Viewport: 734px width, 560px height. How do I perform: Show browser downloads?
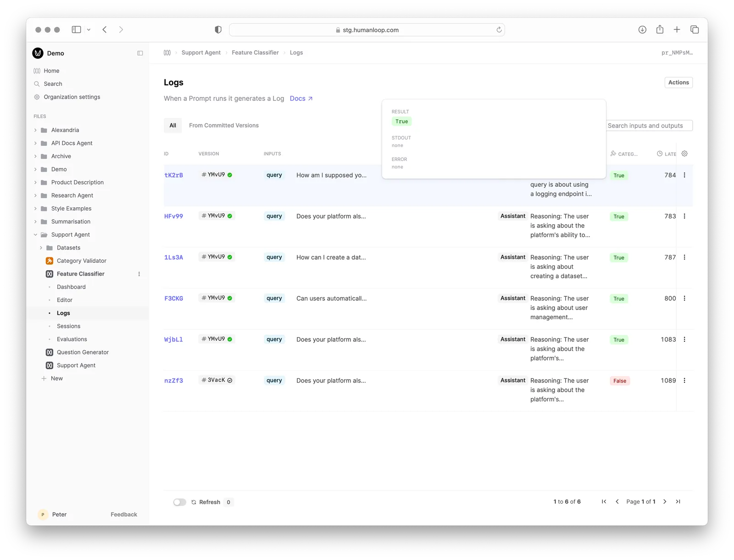click(642, 29)
